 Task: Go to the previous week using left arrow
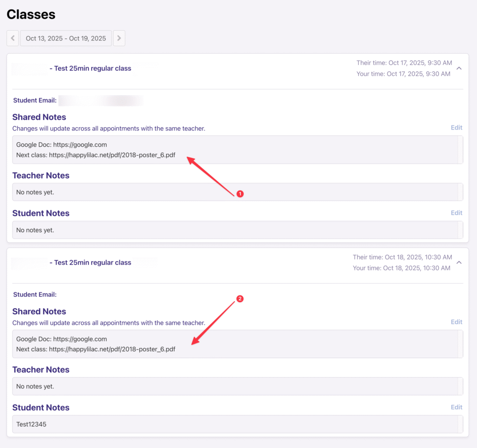pos(13,38)
